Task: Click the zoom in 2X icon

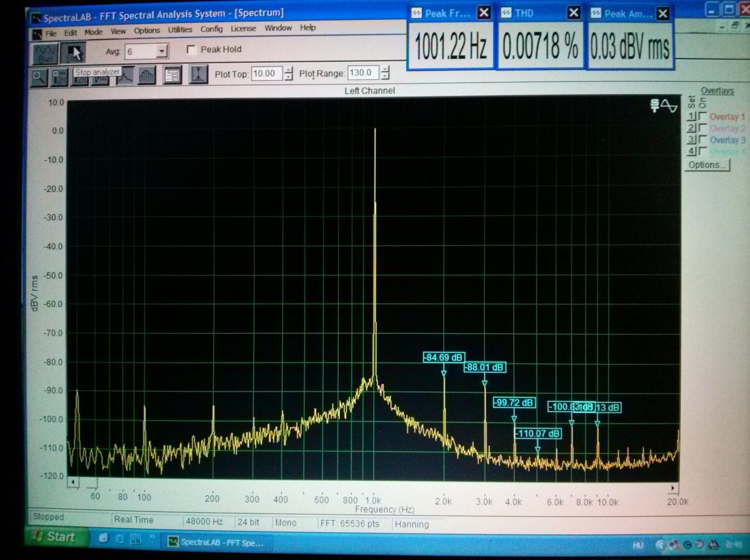Action: pyautogui.click(x=59, y=77)
